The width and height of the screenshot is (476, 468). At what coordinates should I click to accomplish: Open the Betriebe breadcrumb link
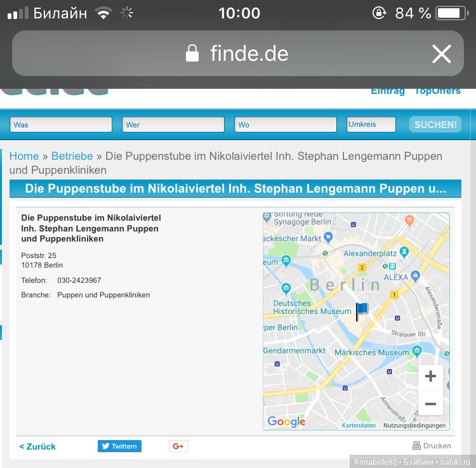pos(72,156)
